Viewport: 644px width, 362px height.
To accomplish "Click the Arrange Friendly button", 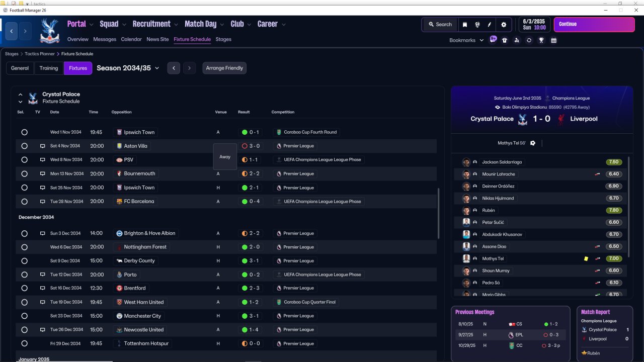I will pyautogui.click(x=224, y=68).
